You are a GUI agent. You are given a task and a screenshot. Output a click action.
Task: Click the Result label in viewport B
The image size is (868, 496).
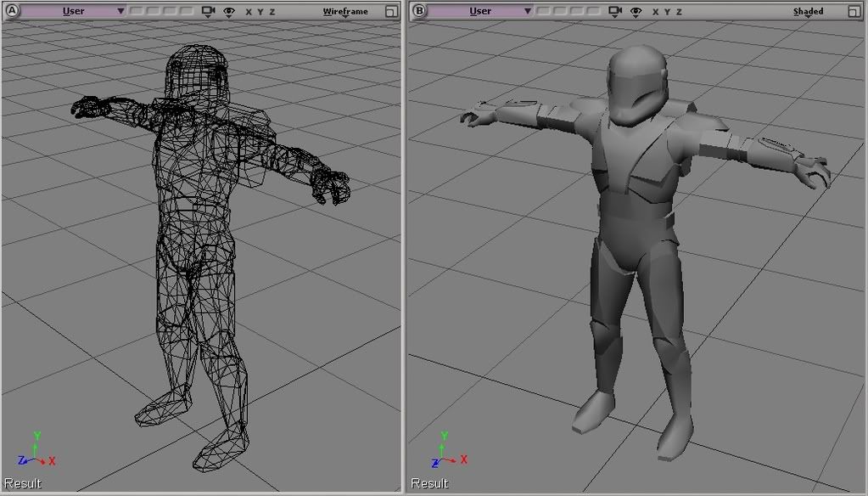click(429, 483)
